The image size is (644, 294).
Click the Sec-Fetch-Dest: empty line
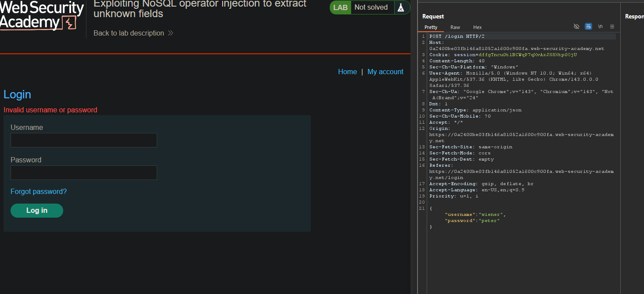461,159
